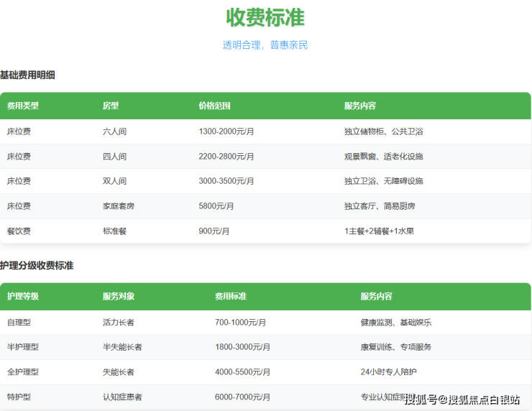
Task: Select the 六人间 room type cell
Action: point(114,131)
